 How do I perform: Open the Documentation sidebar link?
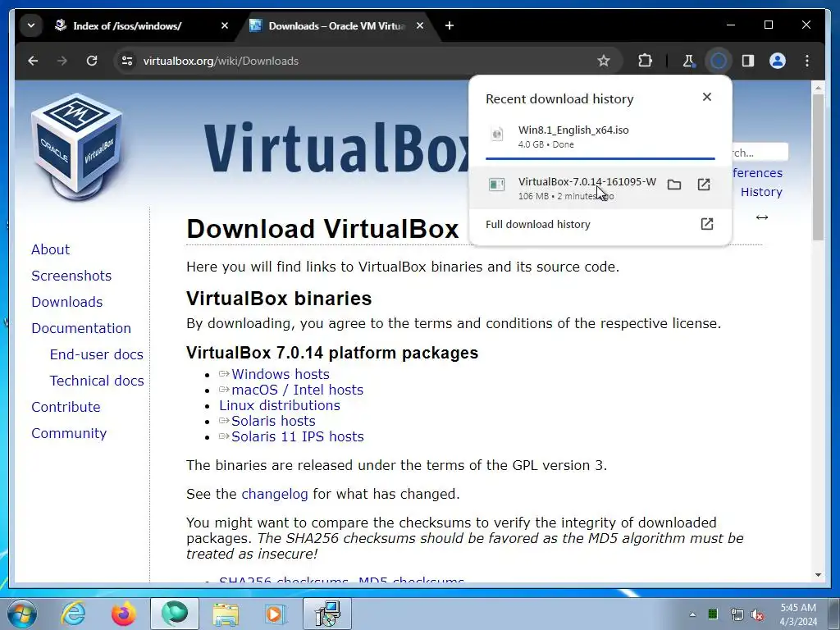pos(81,328)
